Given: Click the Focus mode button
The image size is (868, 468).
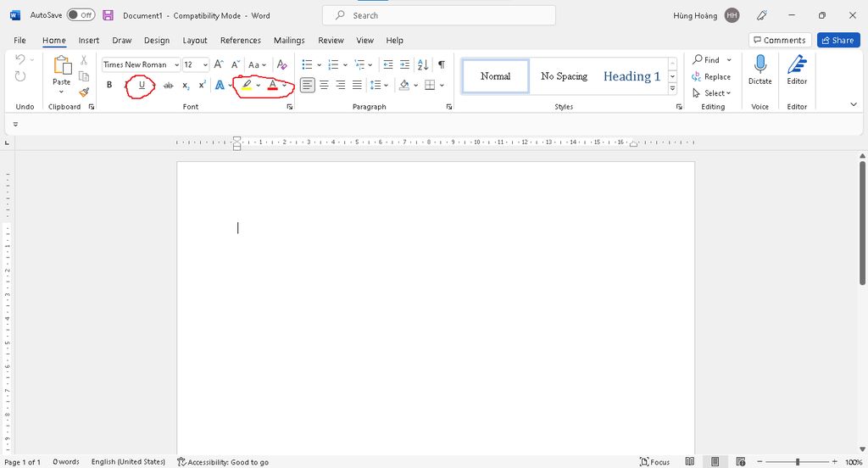Looking at the screenshot, I should [655, 462].
